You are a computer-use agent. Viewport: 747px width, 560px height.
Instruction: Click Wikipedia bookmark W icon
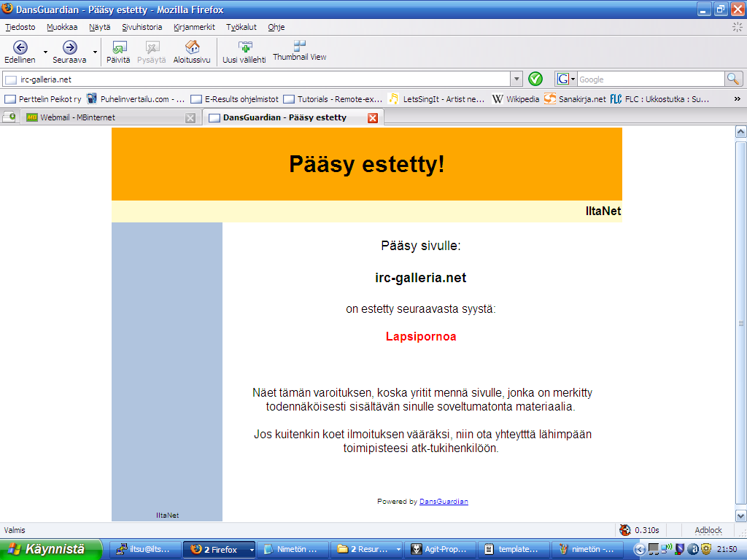click(x=498, y=99)
